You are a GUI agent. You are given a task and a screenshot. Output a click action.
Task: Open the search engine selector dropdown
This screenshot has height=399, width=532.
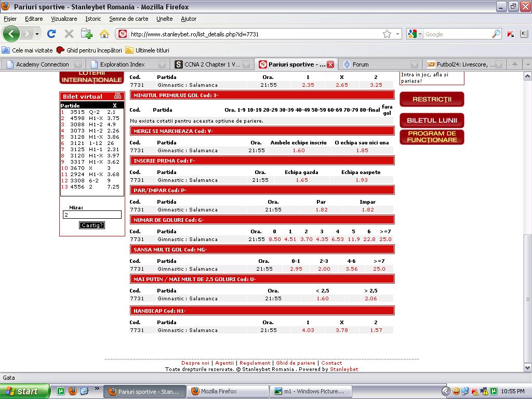click(420, 34)
